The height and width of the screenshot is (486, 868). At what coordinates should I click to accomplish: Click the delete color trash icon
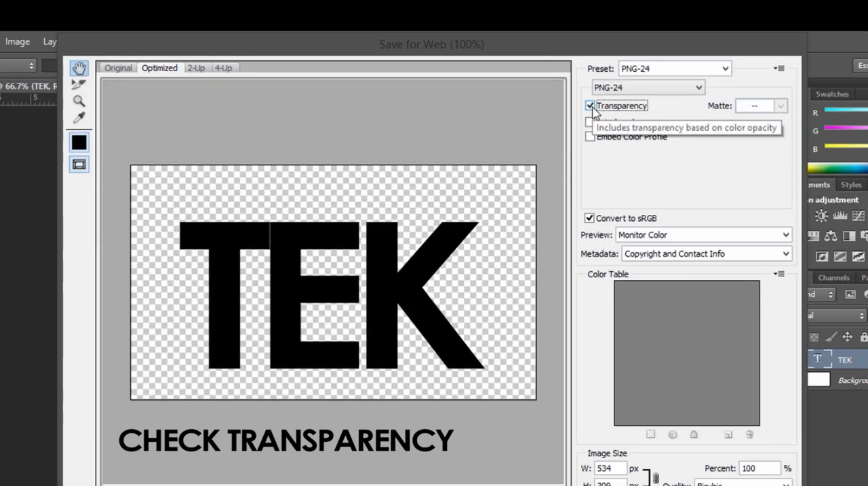point(749,434)
